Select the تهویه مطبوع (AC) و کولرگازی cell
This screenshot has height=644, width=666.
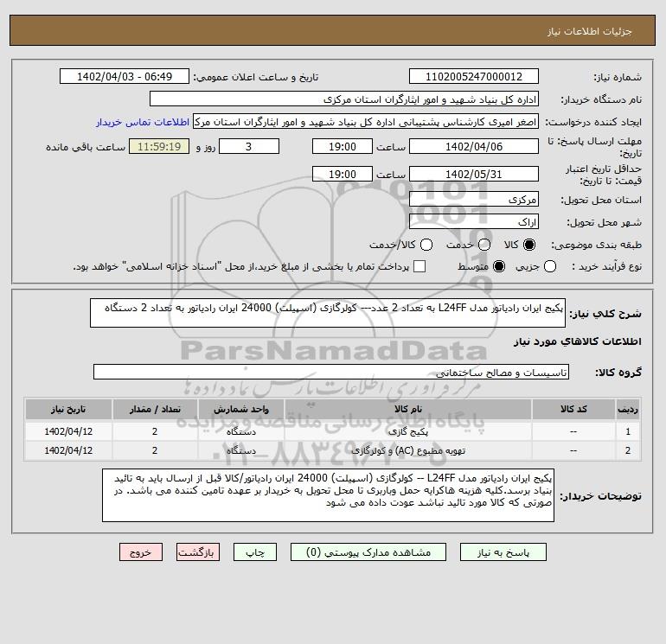[x=407, y=450]
